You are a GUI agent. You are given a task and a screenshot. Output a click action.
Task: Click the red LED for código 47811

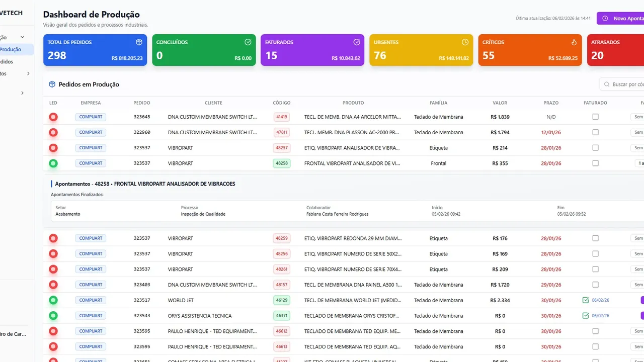coord(53,133)
